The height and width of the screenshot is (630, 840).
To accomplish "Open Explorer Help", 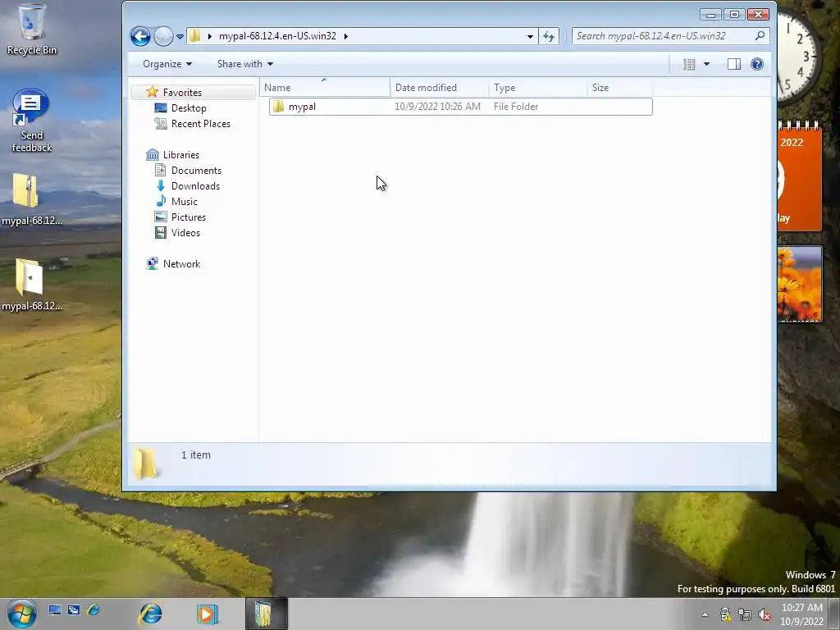I will [x=757, y=64].
